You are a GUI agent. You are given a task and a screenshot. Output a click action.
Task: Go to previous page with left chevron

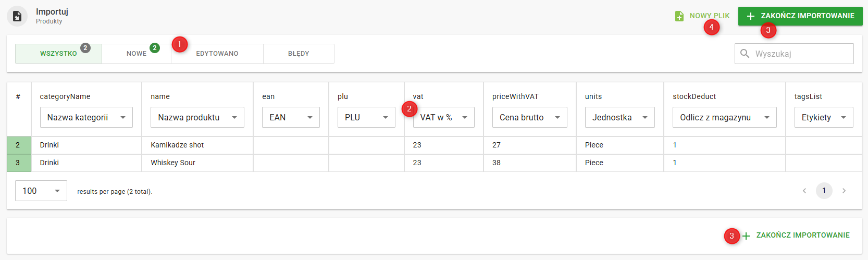pyautogui.click(x=804, y=191)
